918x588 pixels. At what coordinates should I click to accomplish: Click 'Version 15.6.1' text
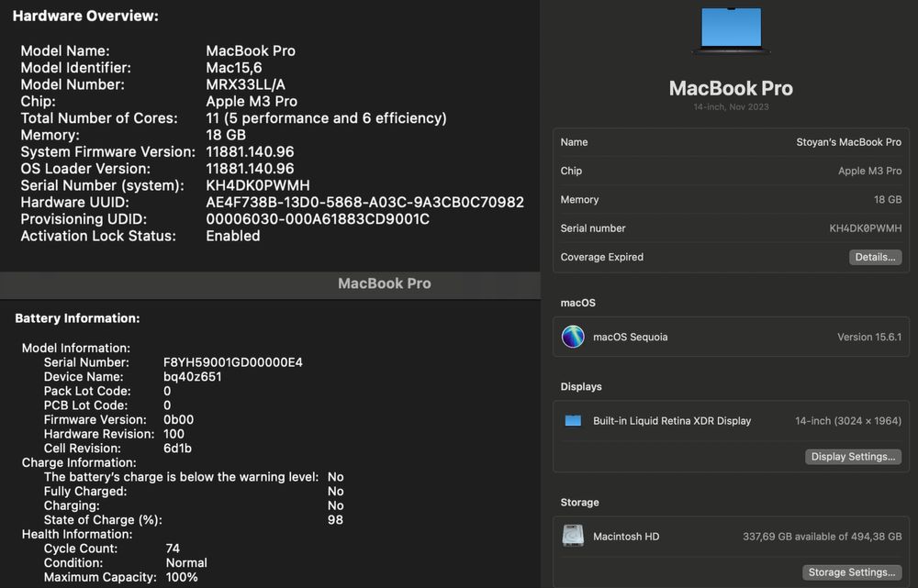[868, 337]
